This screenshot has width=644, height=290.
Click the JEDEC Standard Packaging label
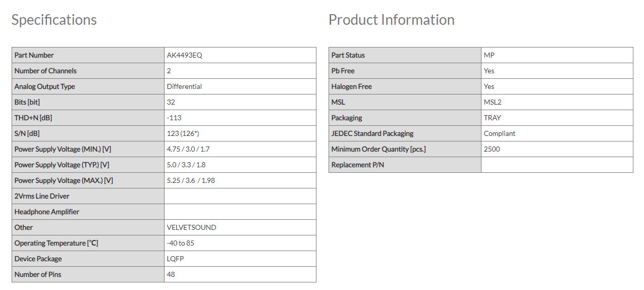[x=372, y=133]
